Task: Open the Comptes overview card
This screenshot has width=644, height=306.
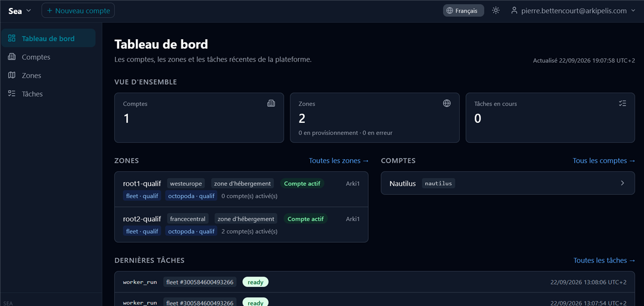Action: pos(199,117)
